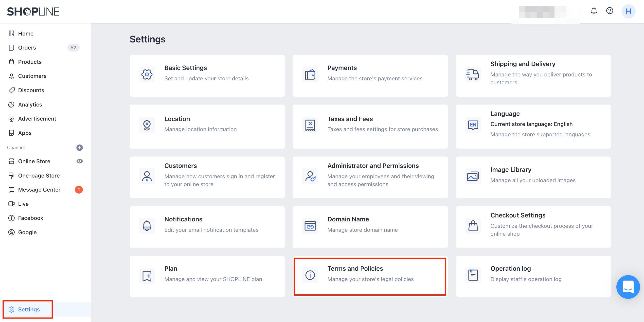
Task: Select Analytics in the sidebar
Action: click(30, 105)
